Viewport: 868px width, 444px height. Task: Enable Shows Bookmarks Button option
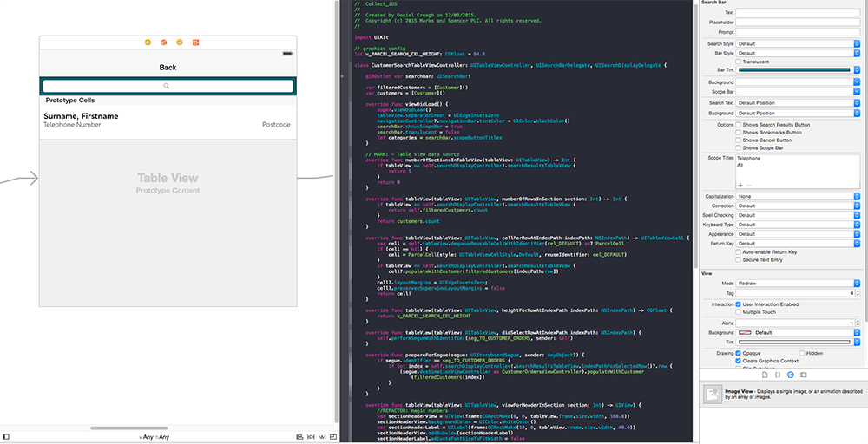[738, 133]
